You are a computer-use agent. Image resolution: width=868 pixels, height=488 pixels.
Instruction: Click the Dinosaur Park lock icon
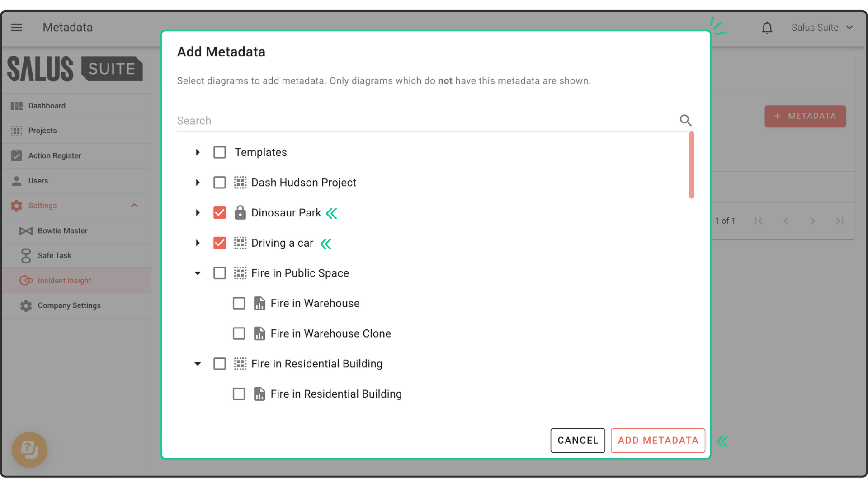click(240, 213)
